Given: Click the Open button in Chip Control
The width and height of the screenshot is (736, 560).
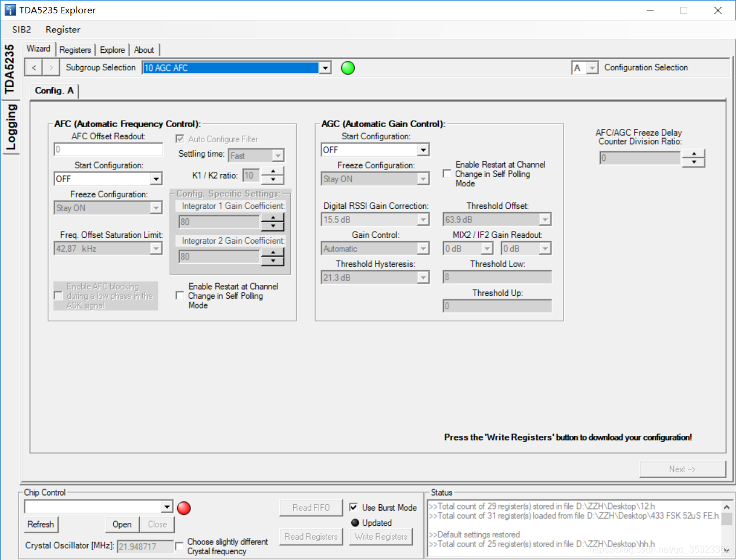Looking at the screenshot, I should [x=122, y=524].
